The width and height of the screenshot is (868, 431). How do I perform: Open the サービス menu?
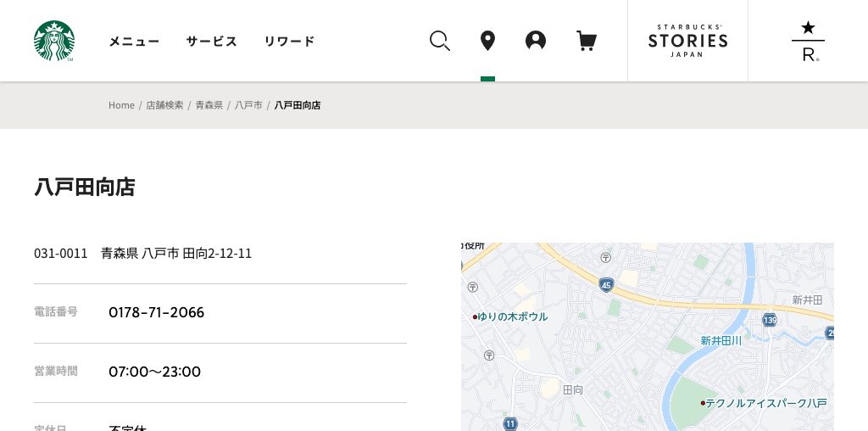(211, 42)
